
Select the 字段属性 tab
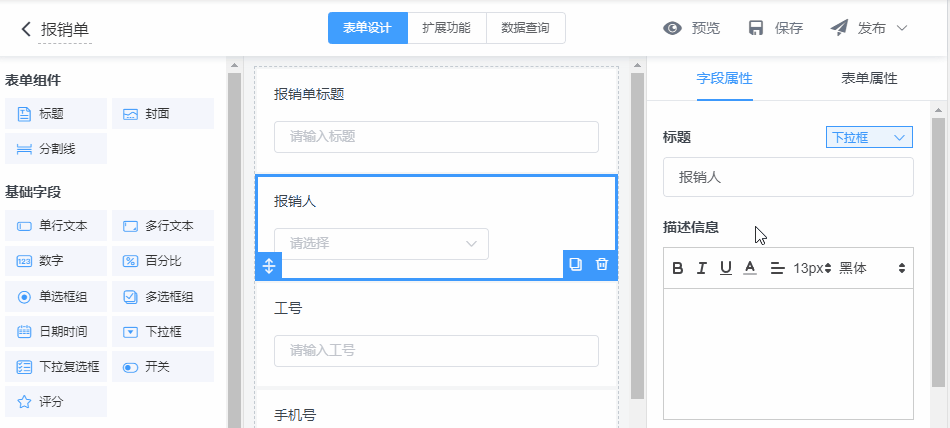tap(725, 78)
